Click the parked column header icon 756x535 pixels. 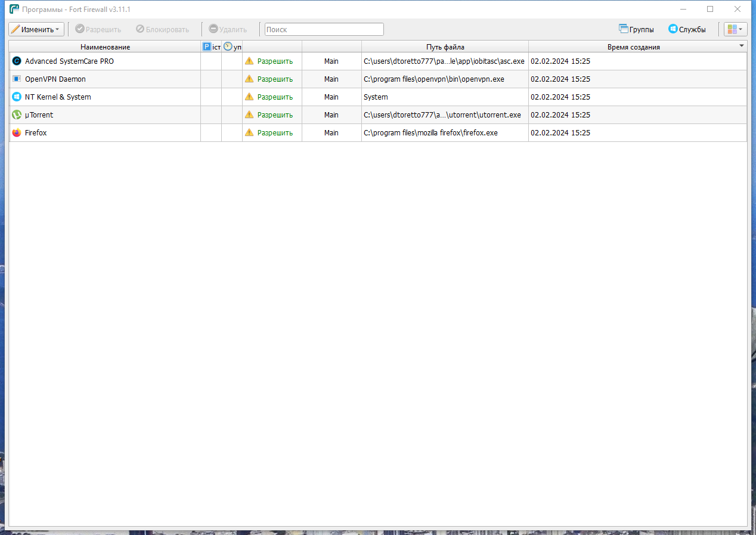(x=207, y=47)
